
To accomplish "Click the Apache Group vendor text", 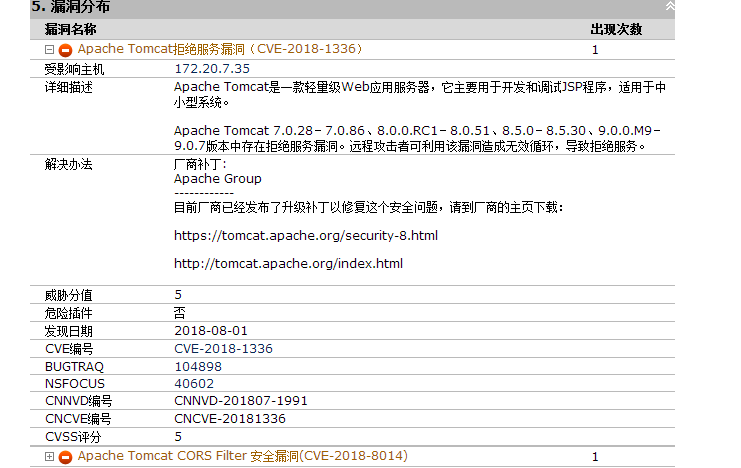I will [x=217, y=179].
